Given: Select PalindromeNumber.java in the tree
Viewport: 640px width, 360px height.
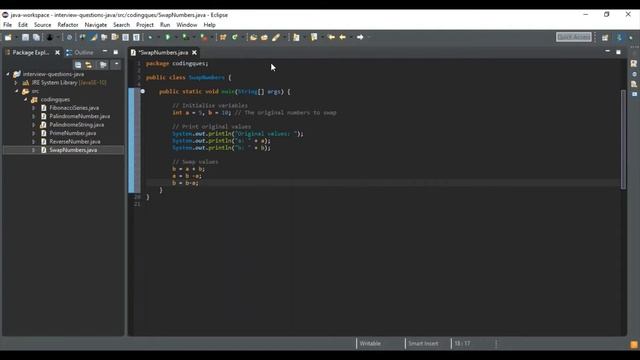Looking at the screenshot, I should [80, 116].
